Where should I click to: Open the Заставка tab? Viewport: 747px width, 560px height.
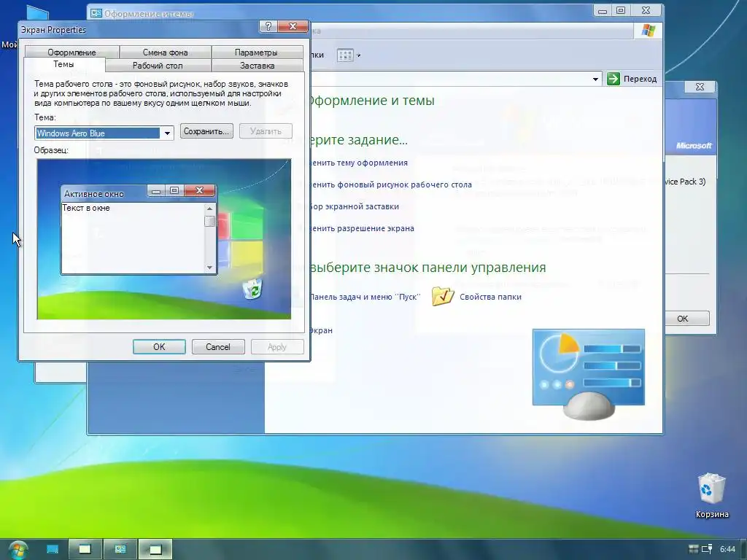(x=258, y=65)
